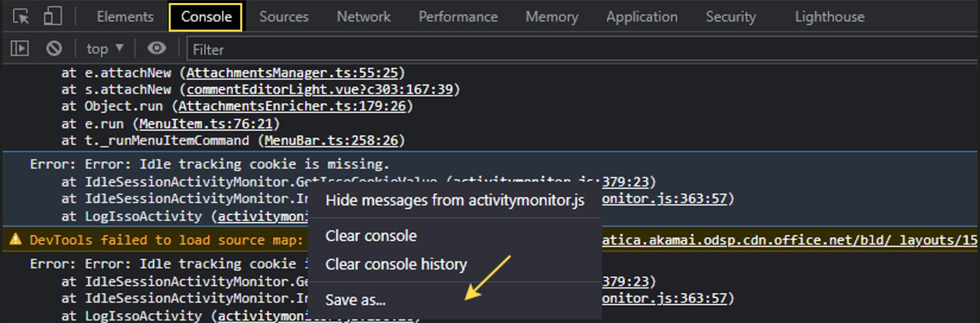Toggle the device toolbar icon
980x323 pixels.
[x=52, y=16]
